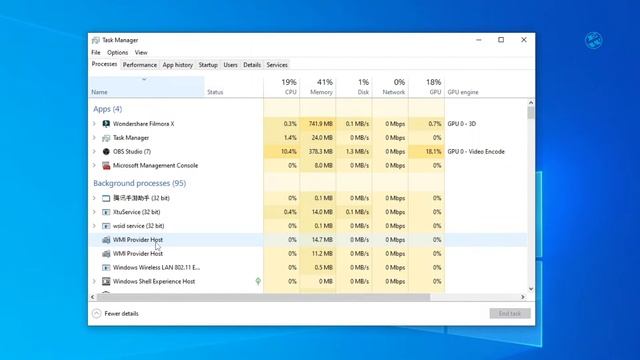The width and height of the screenshot is (640, 360).
Task: Click the Microsoft Management Console icon
Action: [106, 165]
